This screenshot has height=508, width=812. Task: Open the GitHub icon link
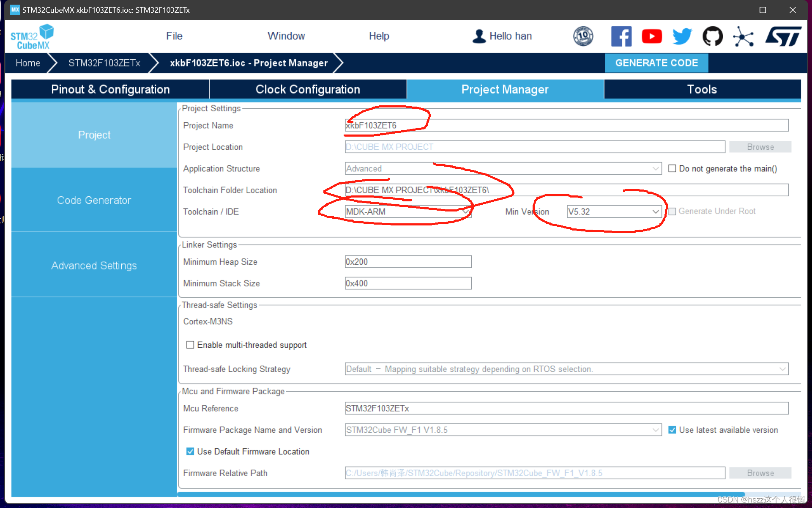pyautogui.click(x=713, y=36)
